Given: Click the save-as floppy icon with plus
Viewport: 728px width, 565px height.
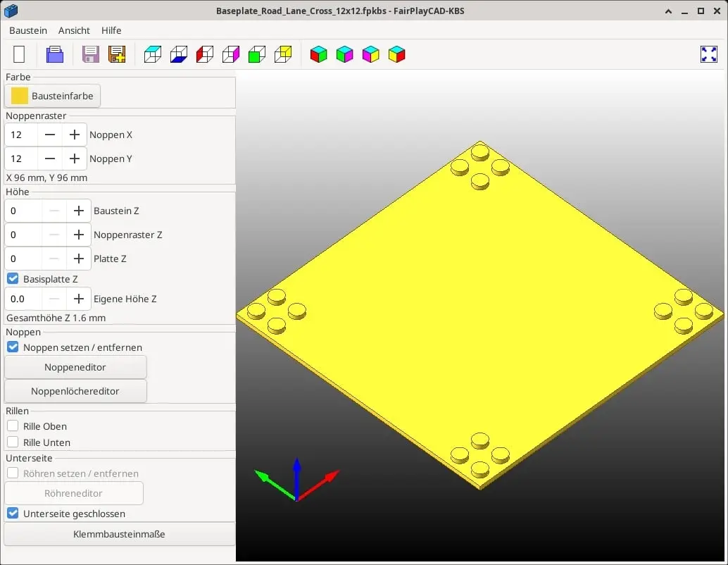Looking at the screenshot, I should pyautogui.click(x=117, y=54).
